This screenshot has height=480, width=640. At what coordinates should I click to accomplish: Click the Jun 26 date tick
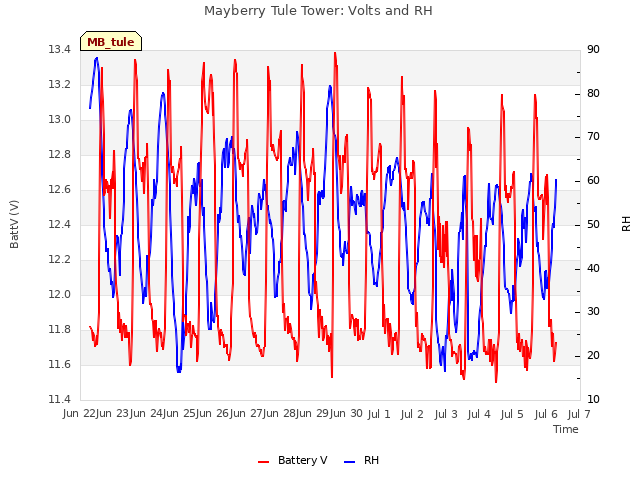pyautogui.click(x=212, y=414)
